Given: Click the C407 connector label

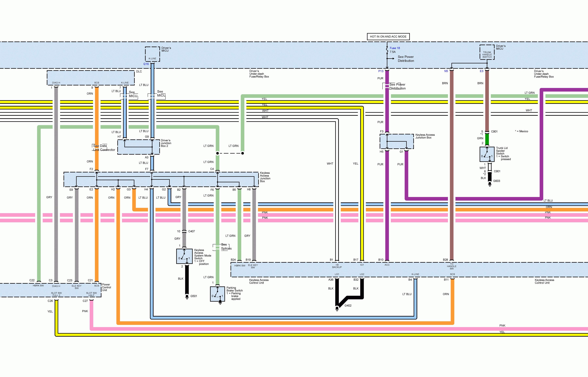Looking at the screenshot, I should [191, 231].
